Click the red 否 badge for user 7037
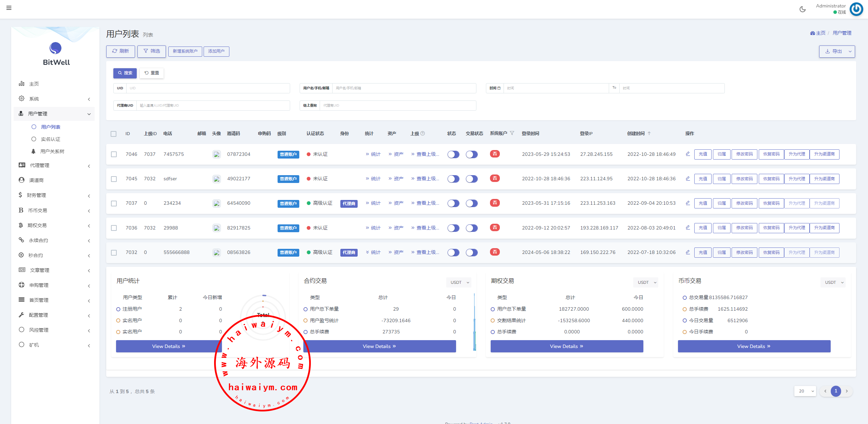Screen dimensions: 868x424 (495, 203)
